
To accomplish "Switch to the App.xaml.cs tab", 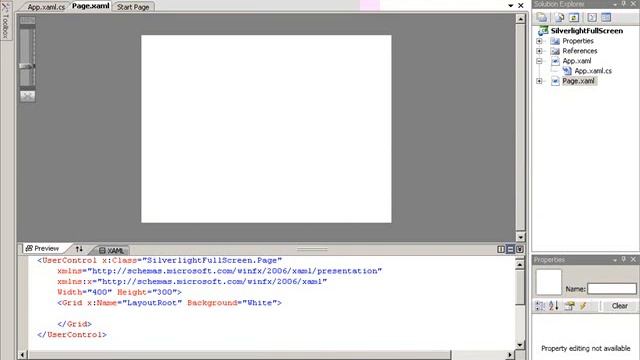I will point(46,7).
